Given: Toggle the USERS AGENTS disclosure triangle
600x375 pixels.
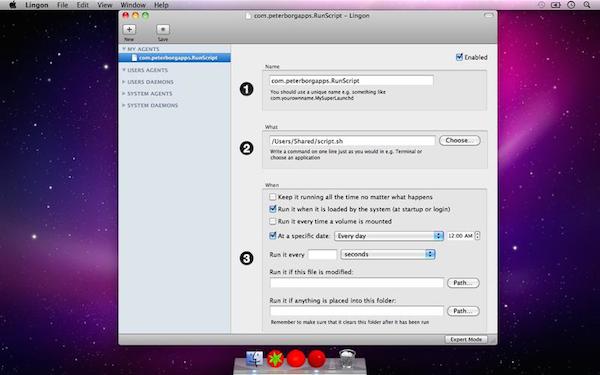Looking at the screenshot, I should tap(124, 70).
